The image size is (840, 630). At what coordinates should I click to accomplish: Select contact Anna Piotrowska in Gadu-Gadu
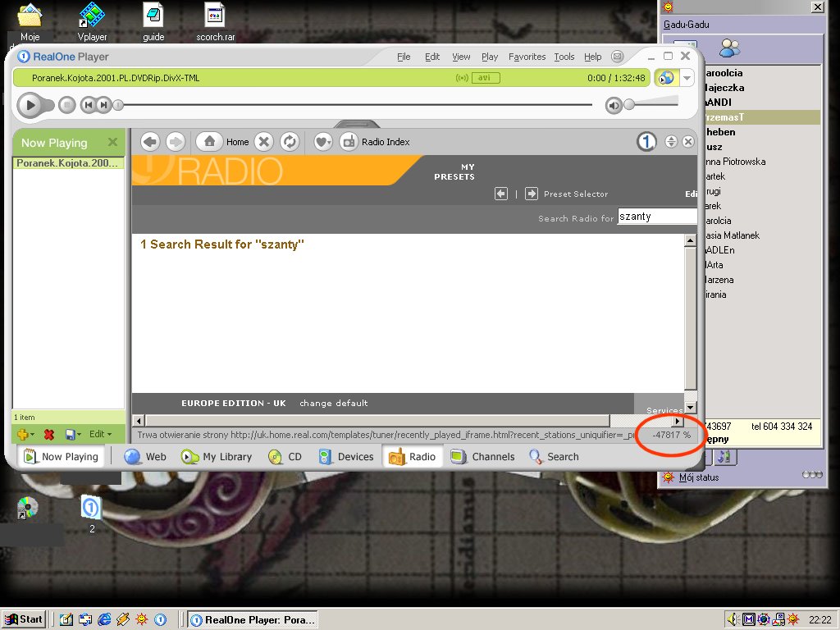736,162
